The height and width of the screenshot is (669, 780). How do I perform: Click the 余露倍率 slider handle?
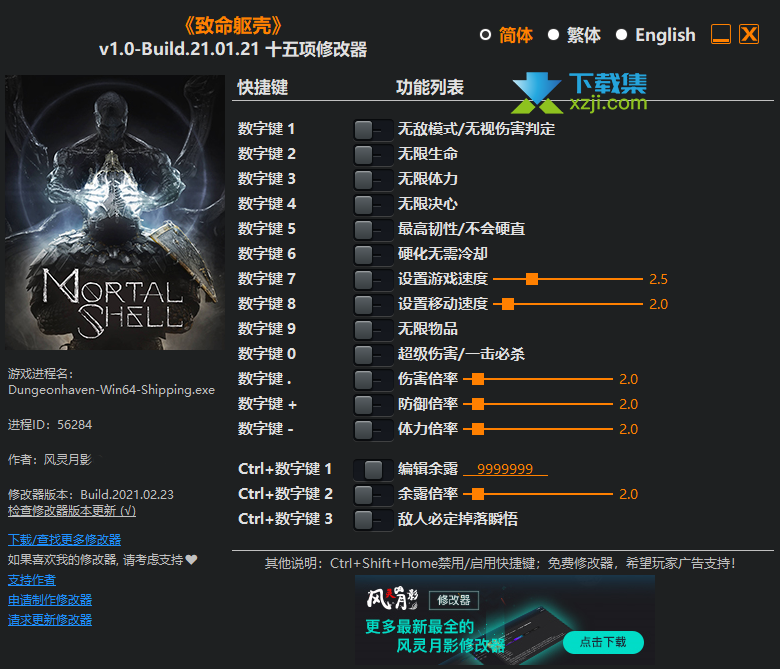tap(478, 494)
